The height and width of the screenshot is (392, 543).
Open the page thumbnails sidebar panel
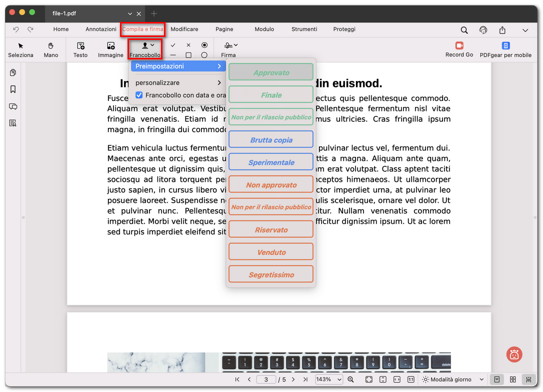point(13,73)
